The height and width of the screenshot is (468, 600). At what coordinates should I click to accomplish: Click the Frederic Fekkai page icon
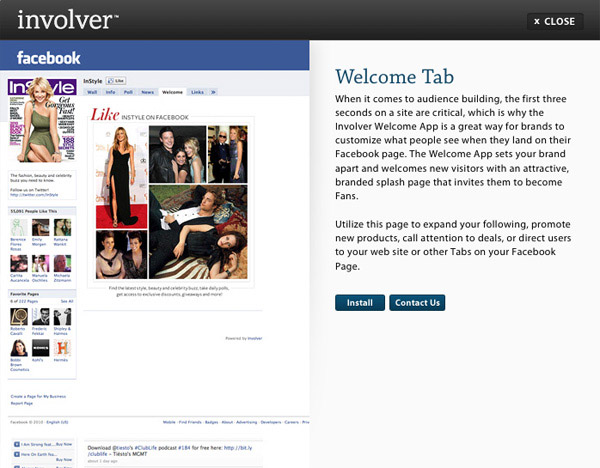point(41,317)
